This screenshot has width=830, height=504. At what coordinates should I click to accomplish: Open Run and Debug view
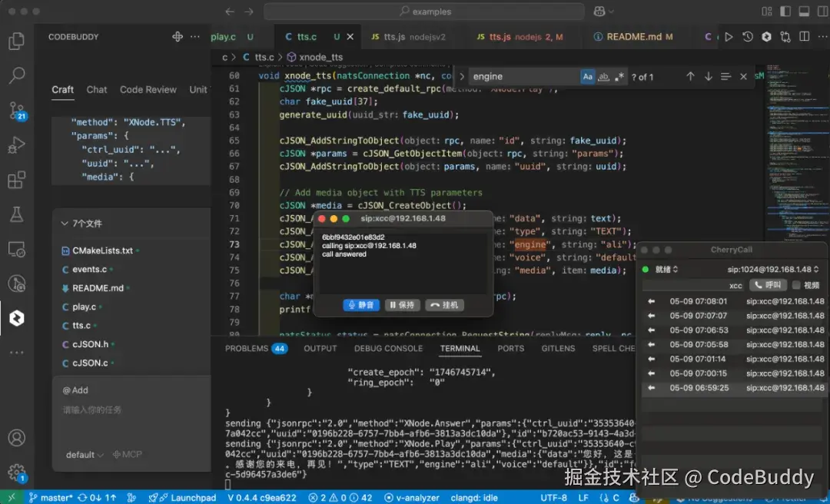(x=16, y=144)
